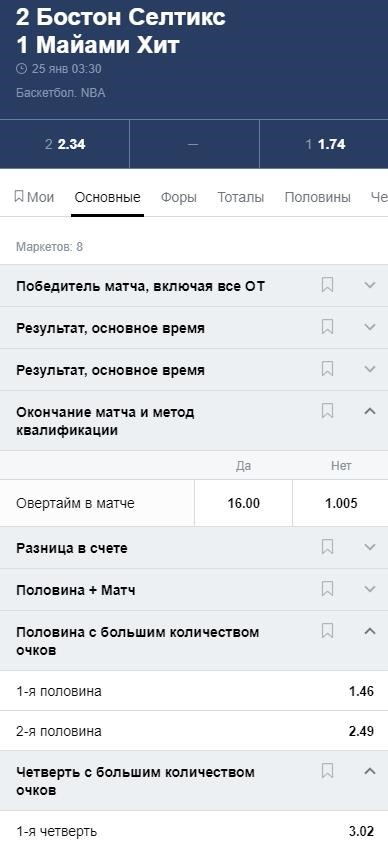388x843 pixels.
Task: Expand the 'Разница в счете' section
Action: [370, 547]
